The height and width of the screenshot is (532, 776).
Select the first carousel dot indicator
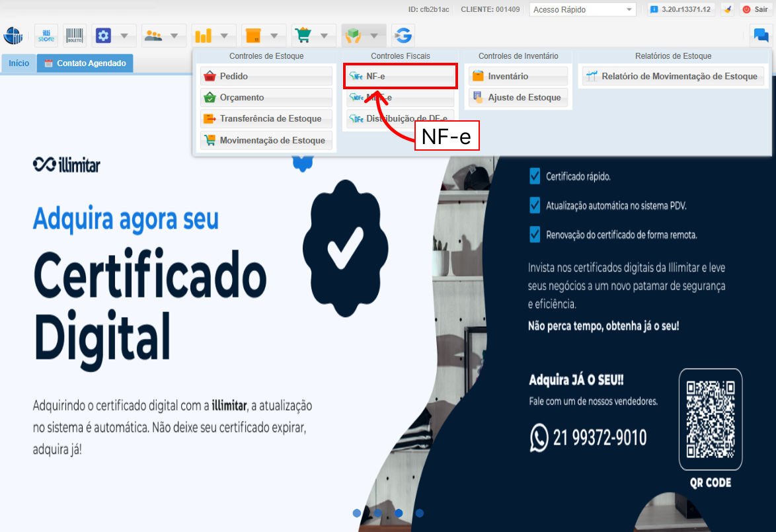pos(357,513)
